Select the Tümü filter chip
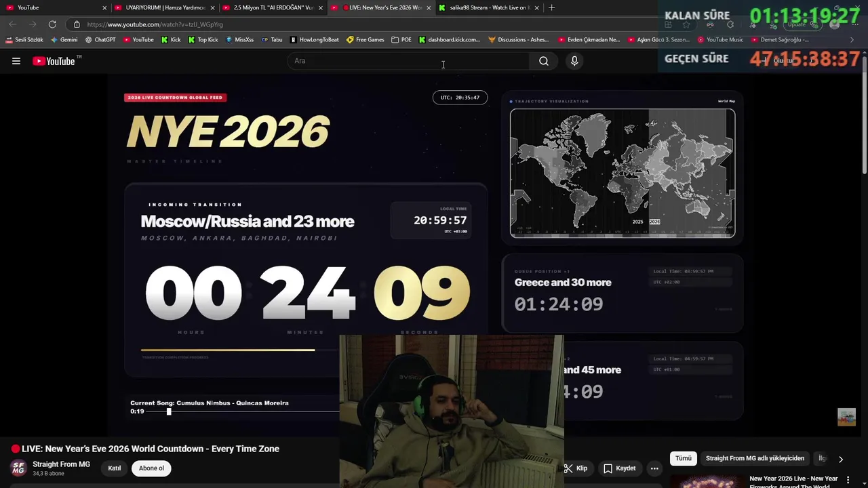Image resolution: width=868 pixels, height=488 pixels. [684, 458]
